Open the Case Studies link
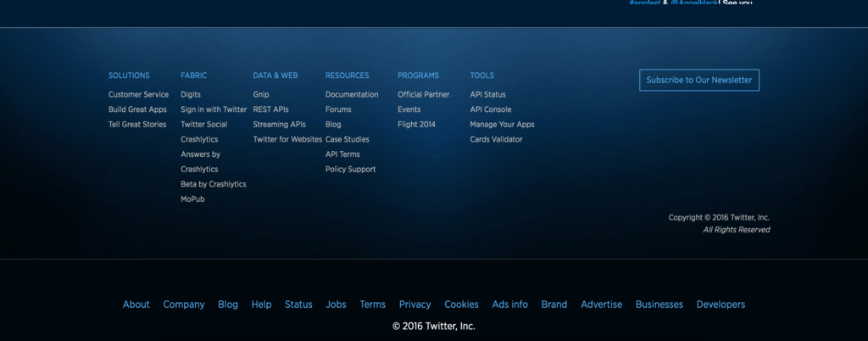868x341 pixels. (x=347, y=139)
